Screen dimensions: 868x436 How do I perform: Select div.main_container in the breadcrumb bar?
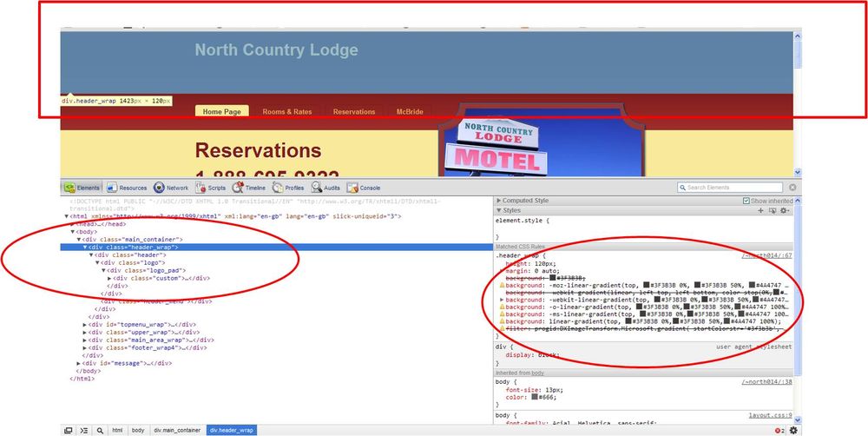177,430
